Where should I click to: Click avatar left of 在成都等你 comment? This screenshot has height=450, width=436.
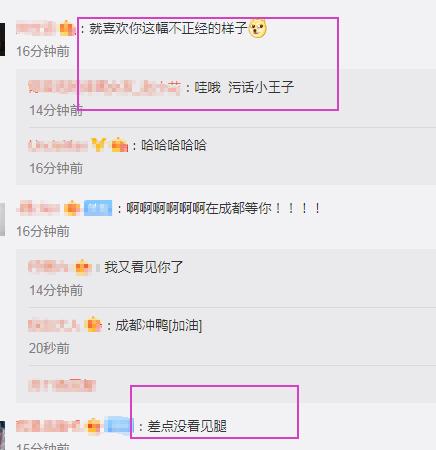[2, 219]
